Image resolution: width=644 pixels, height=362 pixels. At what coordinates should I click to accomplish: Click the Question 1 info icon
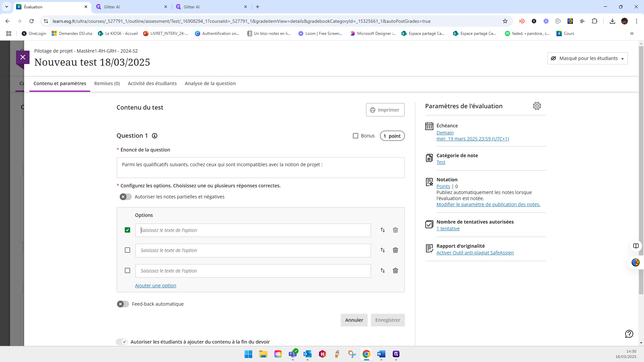tap(155, 136)
